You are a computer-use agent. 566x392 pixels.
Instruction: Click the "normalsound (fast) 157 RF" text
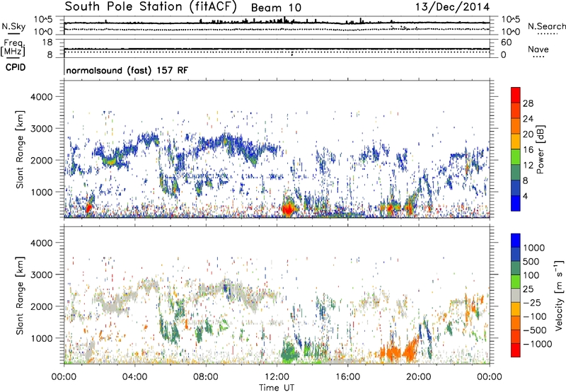coord(127,70)
